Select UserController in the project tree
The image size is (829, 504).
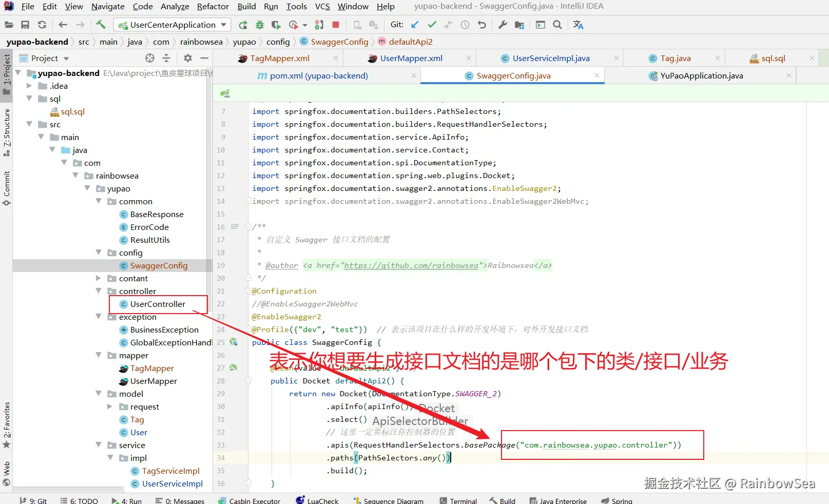pyautogui.click(x=158, y=304)
